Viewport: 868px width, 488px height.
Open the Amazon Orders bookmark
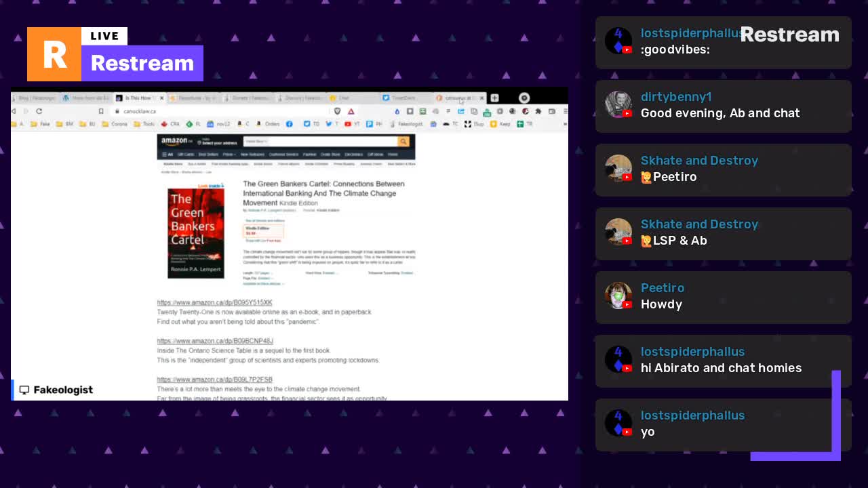pos(267,124)
